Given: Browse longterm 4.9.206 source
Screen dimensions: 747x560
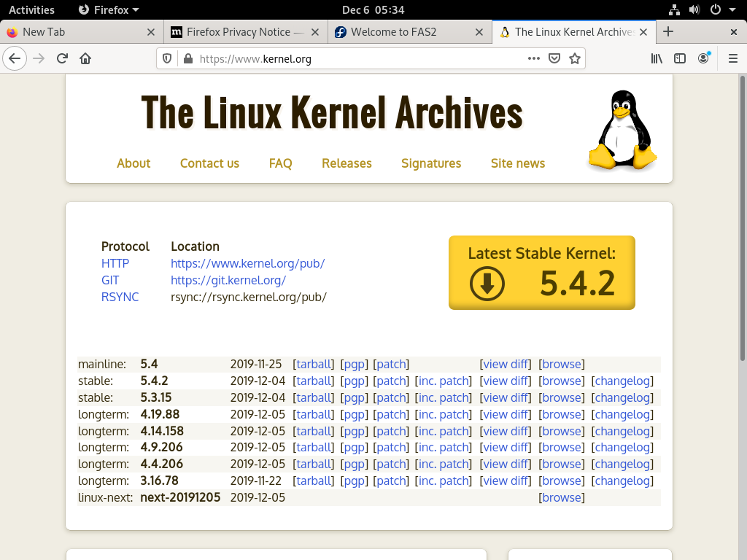Looking at the screenshot, I should click(561, 447).
